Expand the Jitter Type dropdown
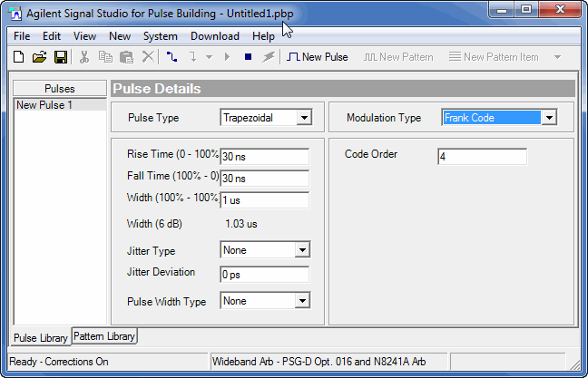Viewport: 588px width, 378px height. click(303, 250)
